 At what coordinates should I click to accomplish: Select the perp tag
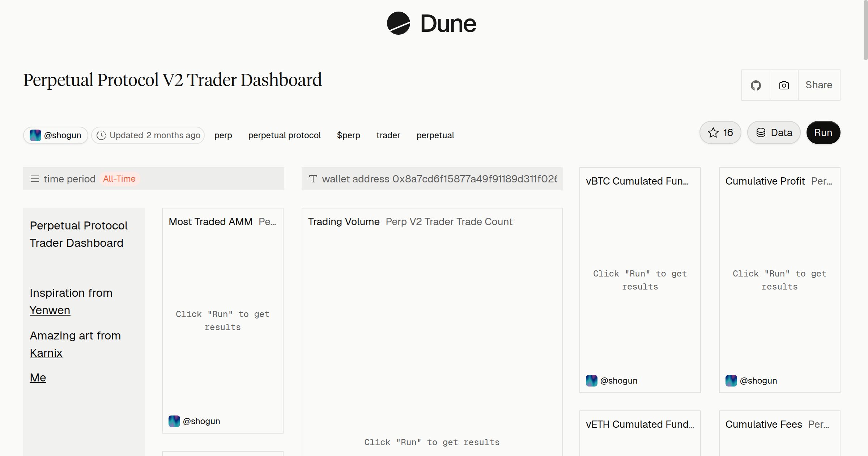click(223, 135)
